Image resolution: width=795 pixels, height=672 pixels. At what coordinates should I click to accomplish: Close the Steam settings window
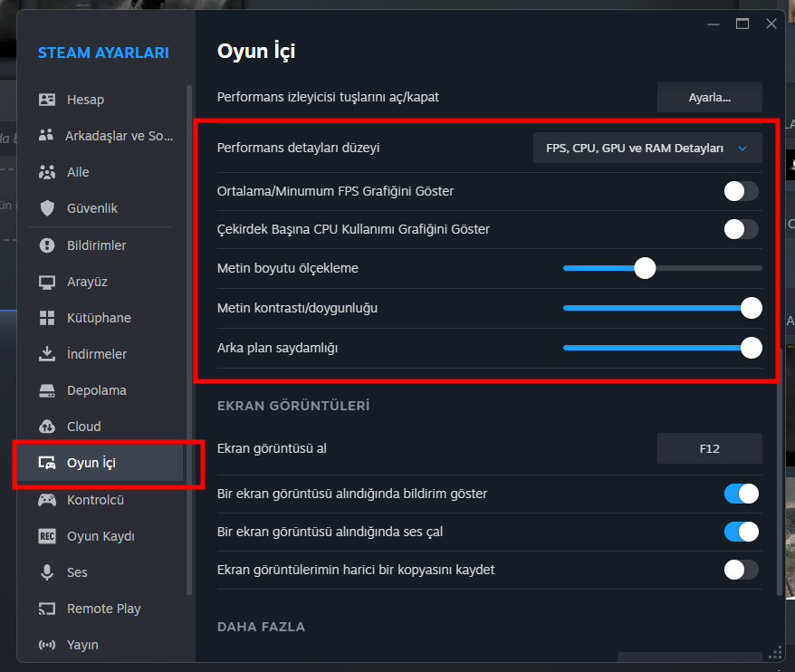pyautogui.click(x=771, y=24)
